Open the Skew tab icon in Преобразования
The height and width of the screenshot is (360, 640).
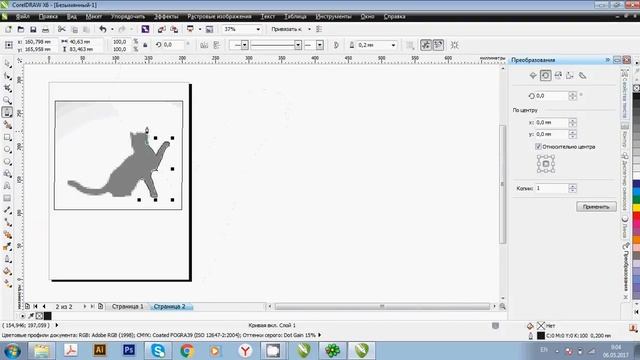(x=583, y=76)
